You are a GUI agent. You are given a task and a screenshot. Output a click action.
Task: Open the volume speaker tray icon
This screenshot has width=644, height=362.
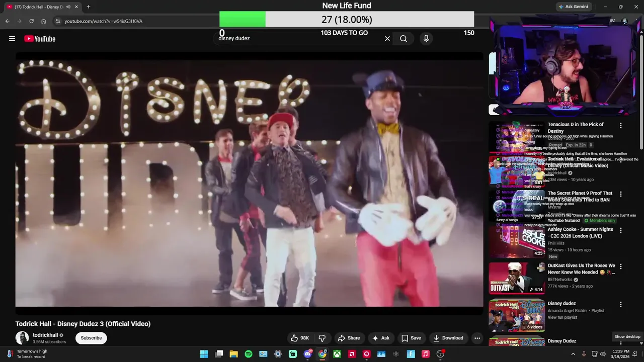pyautogui.click(x=603, y=354)
